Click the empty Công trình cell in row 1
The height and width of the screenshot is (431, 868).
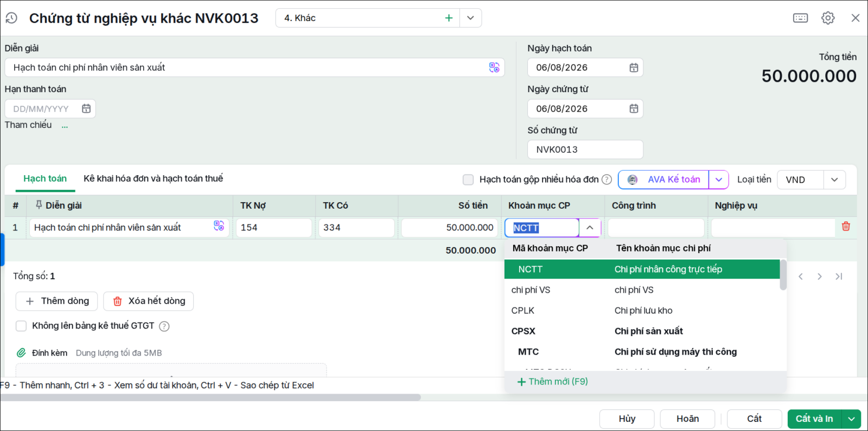pos(656,228)
